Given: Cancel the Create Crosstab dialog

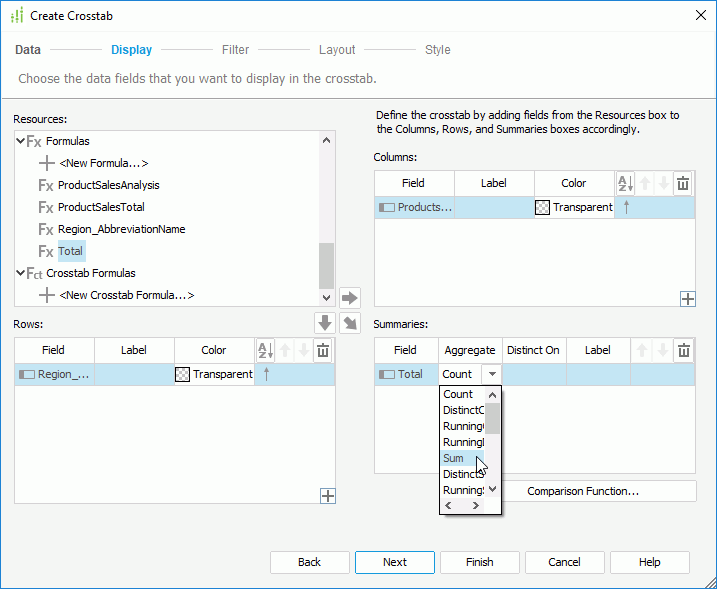Looking at the screenshot, I should pyautogui.click(x=565, y=562).
